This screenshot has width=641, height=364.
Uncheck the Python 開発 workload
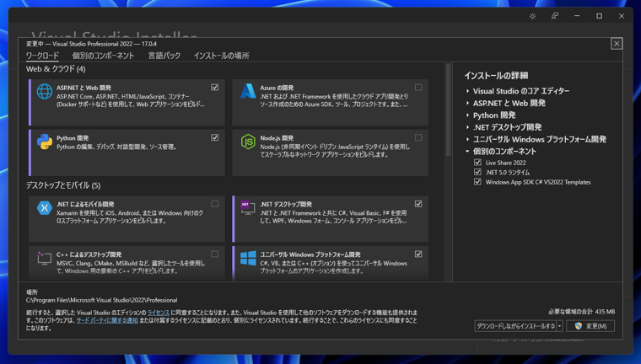point(214,137)
